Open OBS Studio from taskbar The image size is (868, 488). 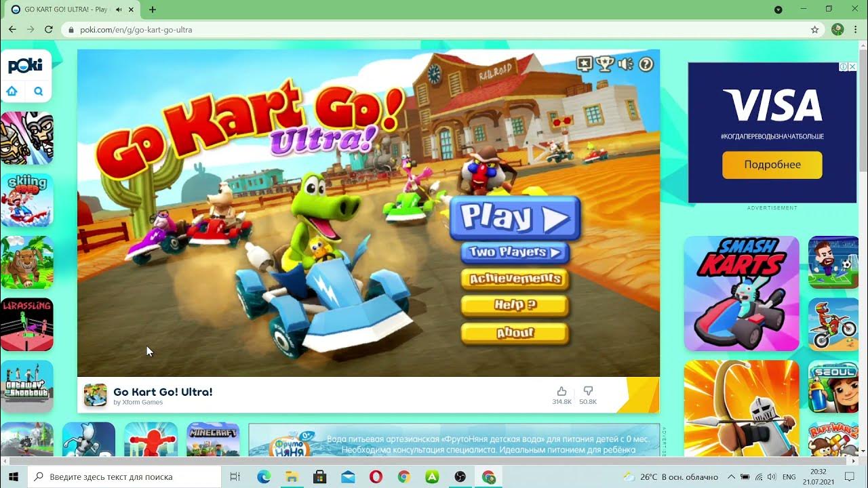460,476
